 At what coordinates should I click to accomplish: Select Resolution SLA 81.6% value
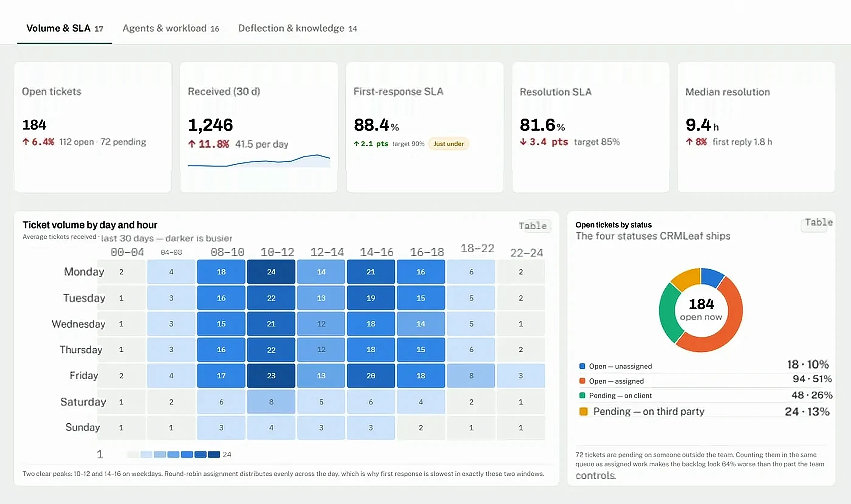(542, 125)
